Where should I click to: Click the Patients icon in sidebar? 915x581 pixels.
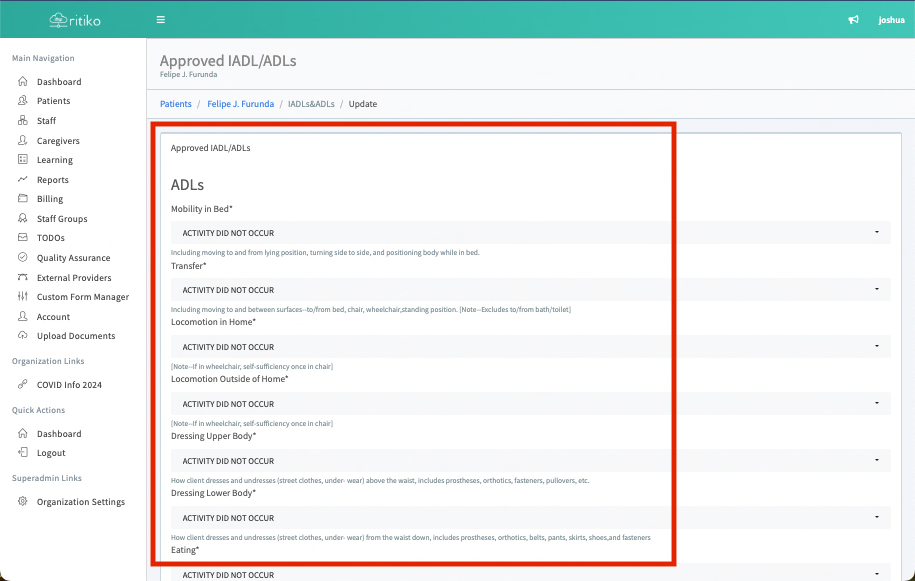(x=23, y=101)
